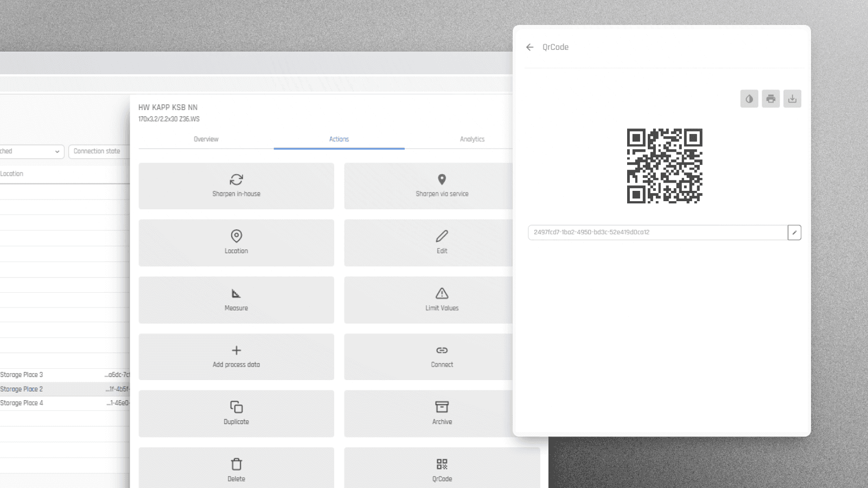
Task: Select the Storage Place 2 row
Action: tap(65, 389)
